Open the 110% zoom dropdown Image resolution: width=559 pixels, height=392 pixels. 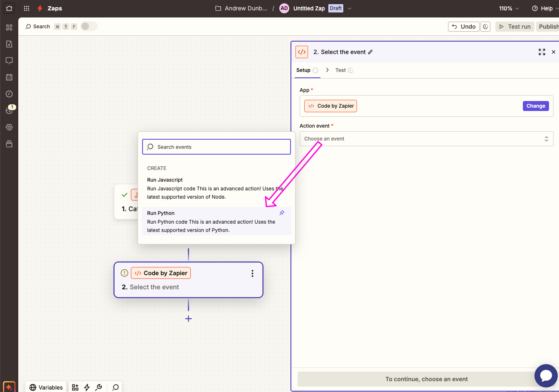pyautogui.click(x=509, y=8)
